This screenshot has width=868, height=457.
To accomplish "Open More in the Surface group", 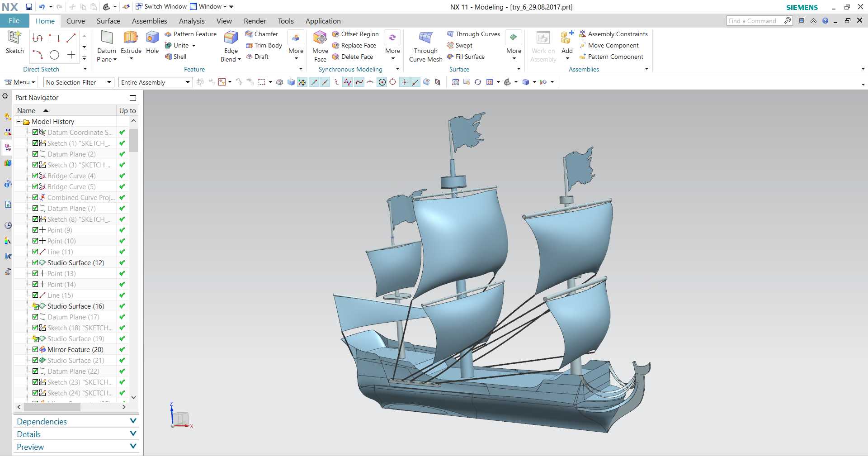I will (x=514, y=46).
